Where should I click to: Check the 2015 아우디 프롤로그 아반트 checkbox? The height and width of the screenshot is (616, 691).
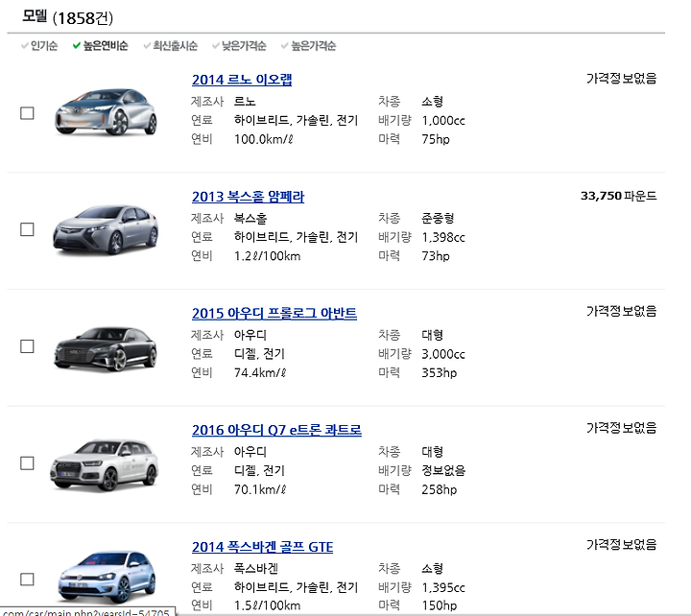tap(27, 346)
